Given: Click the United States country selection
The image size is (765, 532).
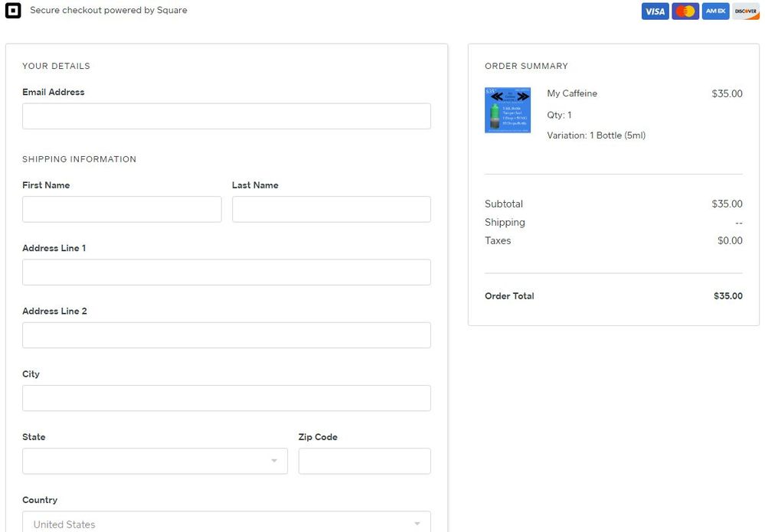Looking at the screenshot, I should click(64, 524).
